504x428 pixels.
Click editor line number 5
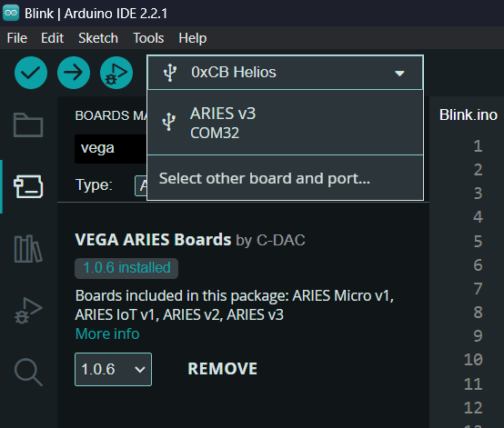click(x=478, y=241)
